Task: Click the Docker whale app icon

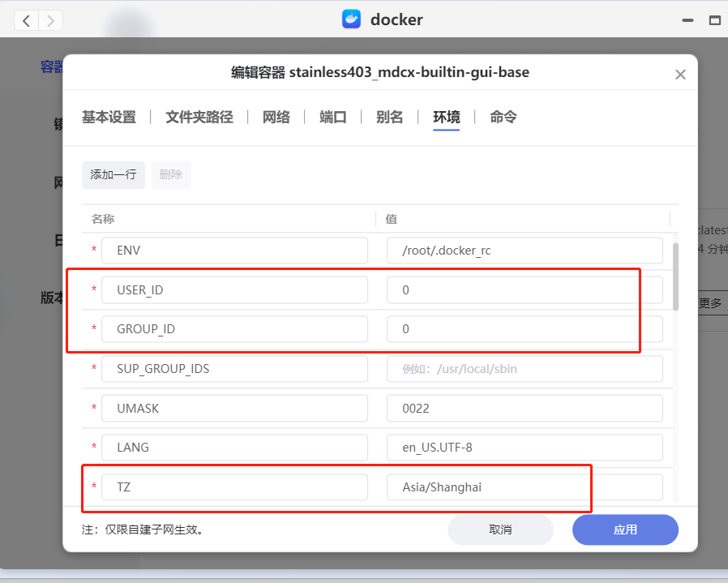Action: click(x=351, y=19)
